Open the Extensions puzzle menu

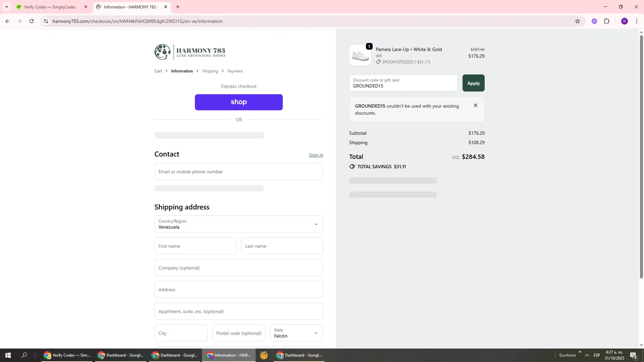point(607,21)
